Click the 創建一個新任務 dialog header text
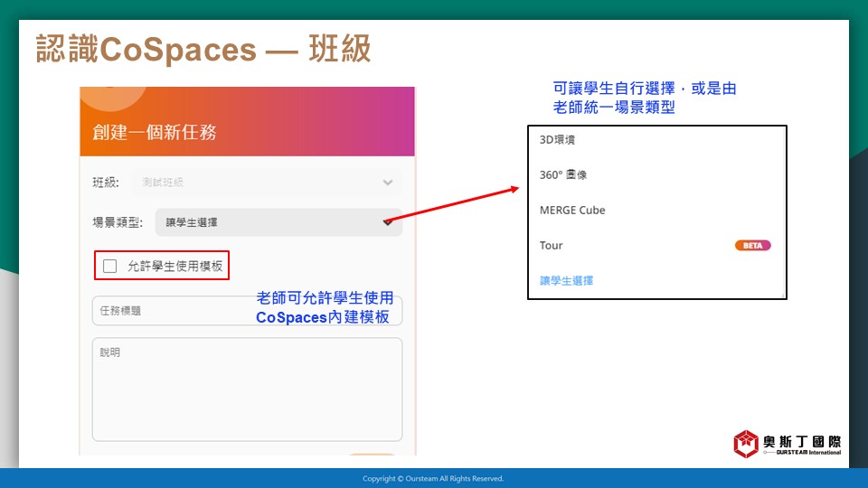 pos(155,132)
